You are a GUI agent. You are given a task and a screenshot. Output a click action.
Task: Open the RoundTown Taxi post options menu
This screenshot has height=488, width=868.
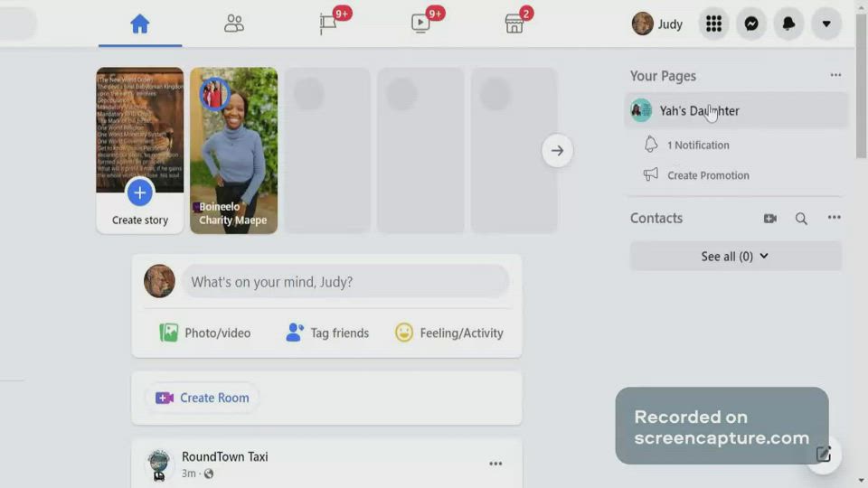(495, 464)
